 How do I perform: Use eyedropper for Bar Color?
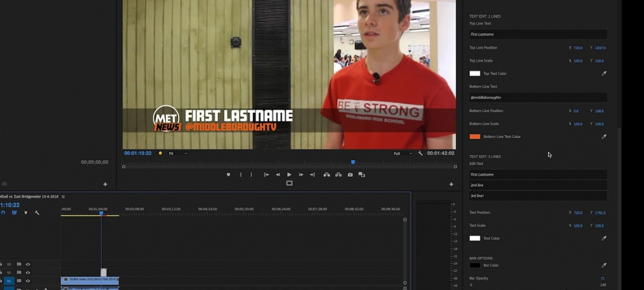coord(604,266)
